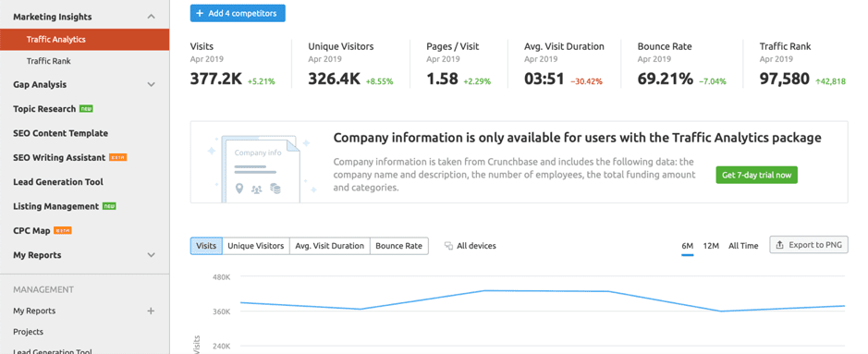Screen dimensions: 868x354
Task: Select the 12M time range
Action: click(711, 246)
